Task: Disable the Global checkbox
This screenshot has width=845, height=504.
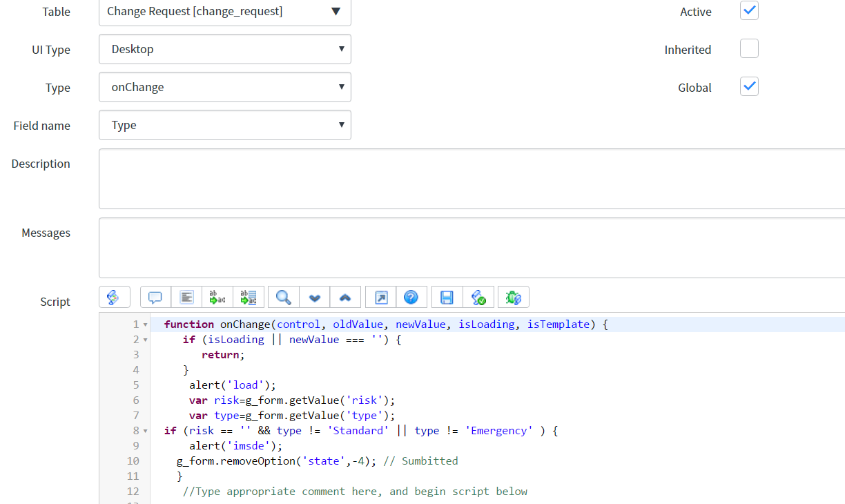Action: (x=749, y=86)
